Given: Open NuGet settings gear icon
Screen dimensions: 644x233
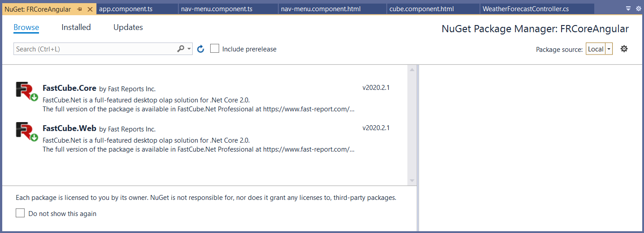Looking at the screenshot, I should click(624, 49).
